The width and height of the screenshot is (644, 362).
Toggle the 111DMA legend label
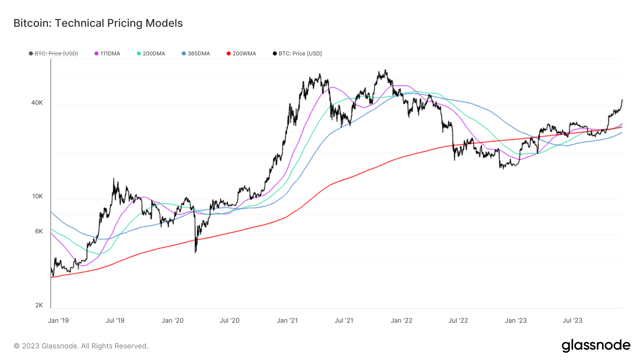click(x=110, y=54)
